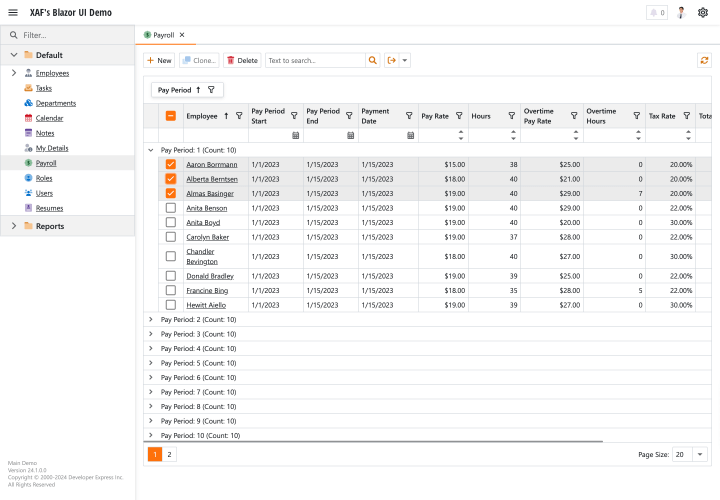Click the horizontal scrollbar under the grid
720x500 pixels.
pos(373,441)
